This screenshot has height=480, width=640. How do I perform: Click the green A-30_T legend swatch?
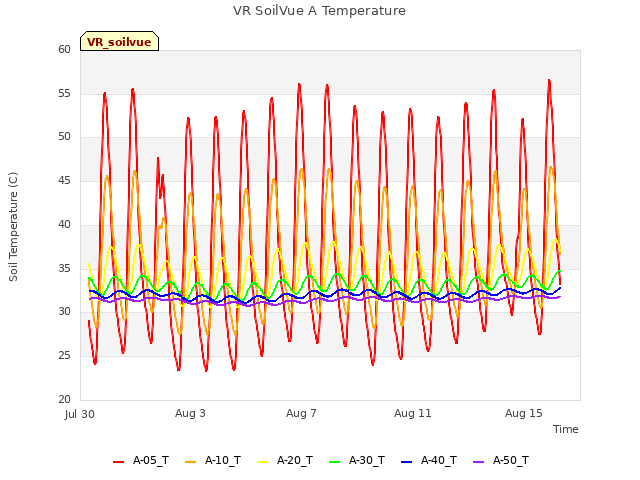point(335,462)
